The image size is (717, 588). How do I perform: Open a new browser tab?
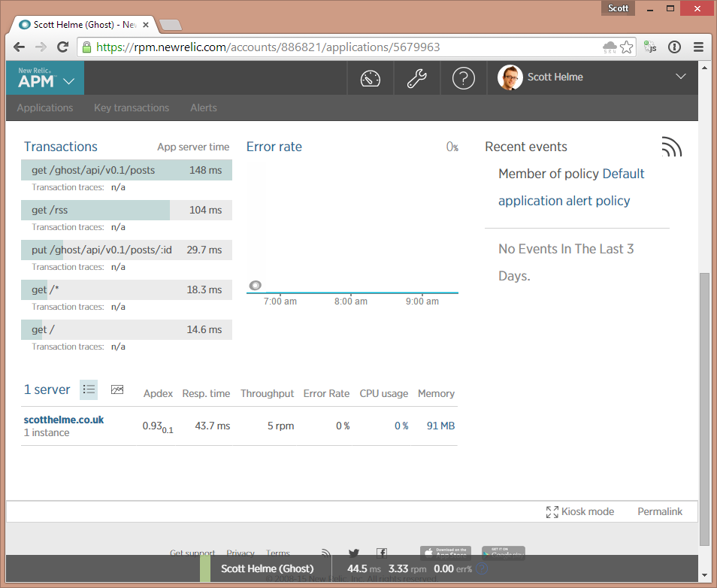click(x=171, y=25)
